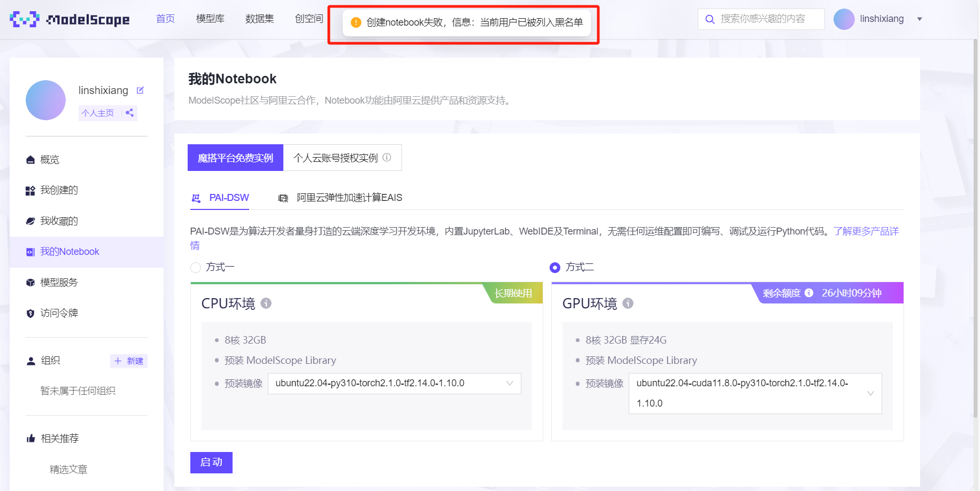Open 模型库 in top navigation
The height and width of the screenshot is (491, 980).
click(210, 19)
